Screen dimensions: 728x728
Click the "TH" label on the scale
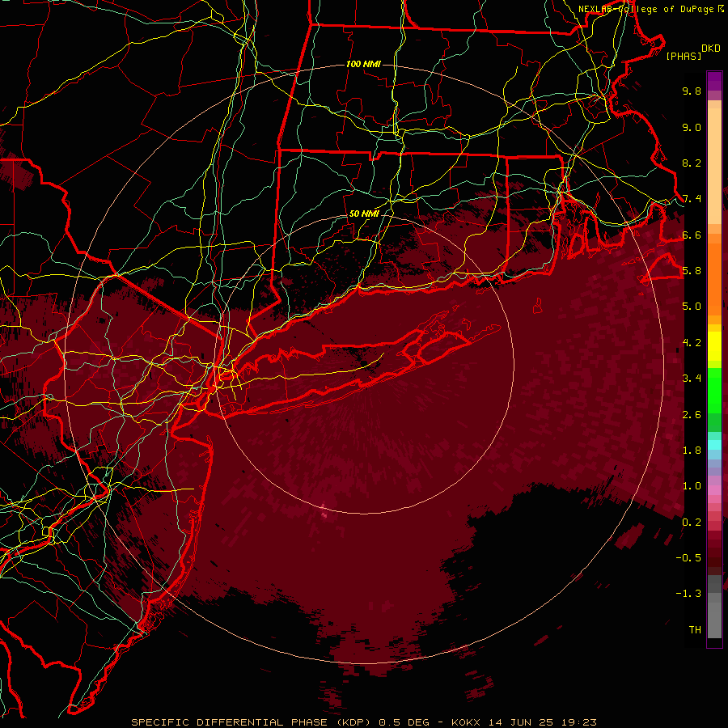[695, 630]
